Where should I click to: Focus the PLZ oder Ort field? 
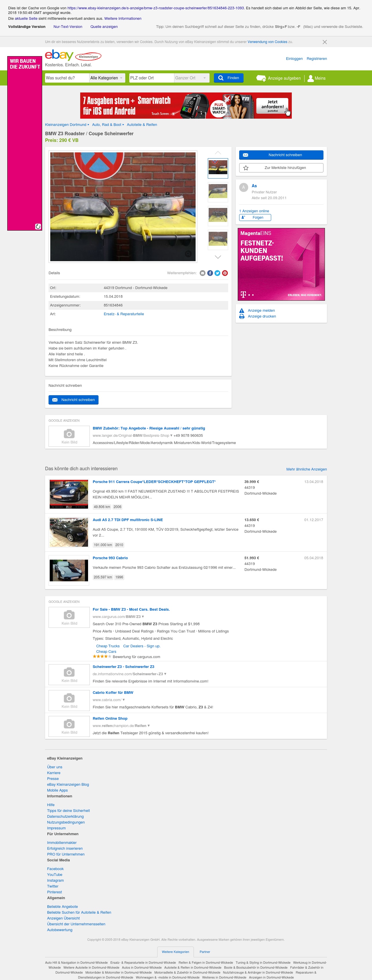click(151, 78)
